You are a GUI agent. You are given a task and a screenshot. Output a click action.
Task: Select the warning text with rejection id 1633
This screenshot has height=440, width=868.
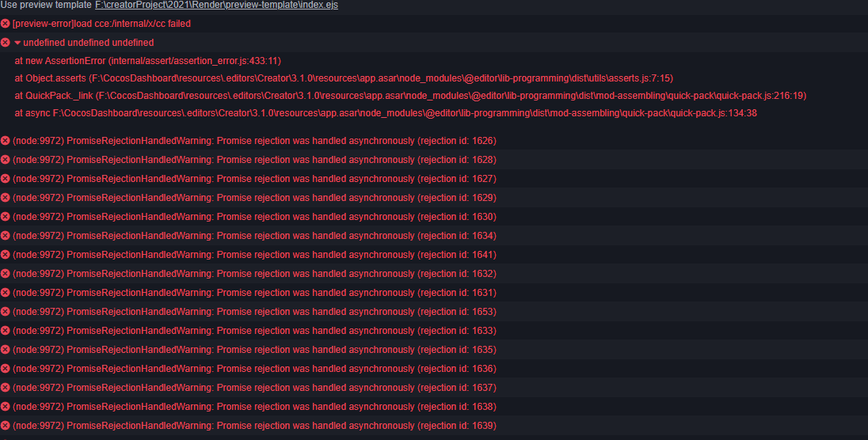click(254, 331)
